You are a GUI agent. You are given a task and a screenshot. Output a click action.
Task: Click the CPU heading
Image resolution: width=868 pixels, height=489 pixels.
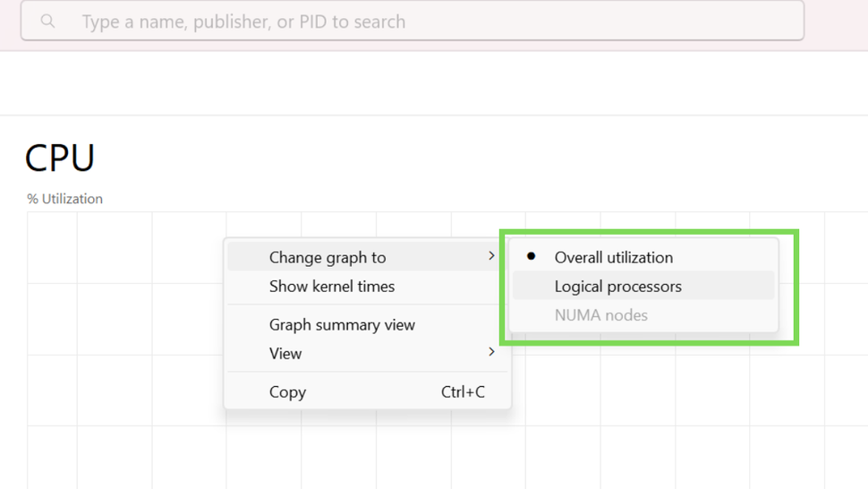(60, 159)
